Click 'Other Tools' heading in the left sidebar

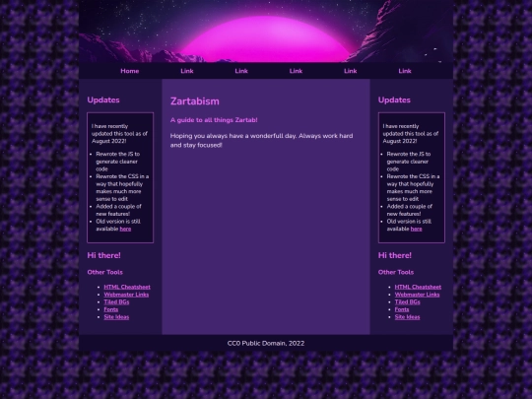click(x=104, y=272)
